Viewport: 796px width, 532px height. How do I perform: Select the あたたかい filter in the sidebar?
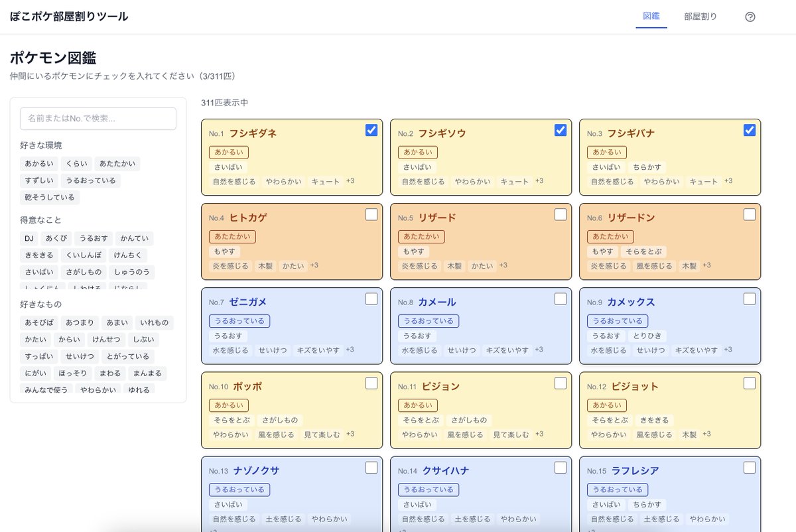pos(117,163)
